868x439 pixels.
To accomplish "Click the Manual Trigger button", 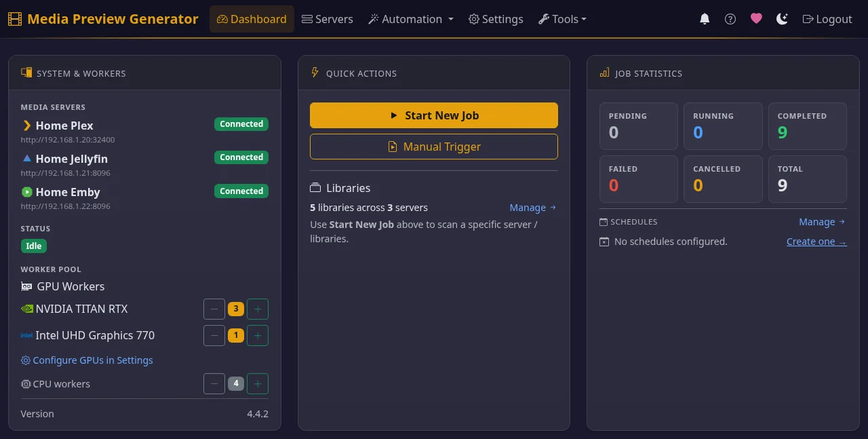I will click(x=434, y=147).
